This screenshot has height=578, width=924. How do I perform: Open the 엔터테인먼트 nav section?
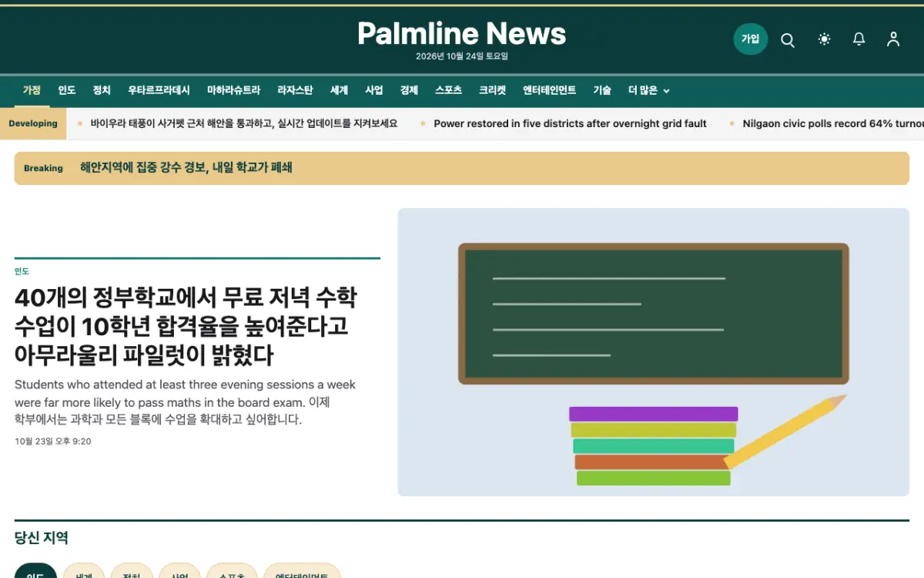(550, 90)
